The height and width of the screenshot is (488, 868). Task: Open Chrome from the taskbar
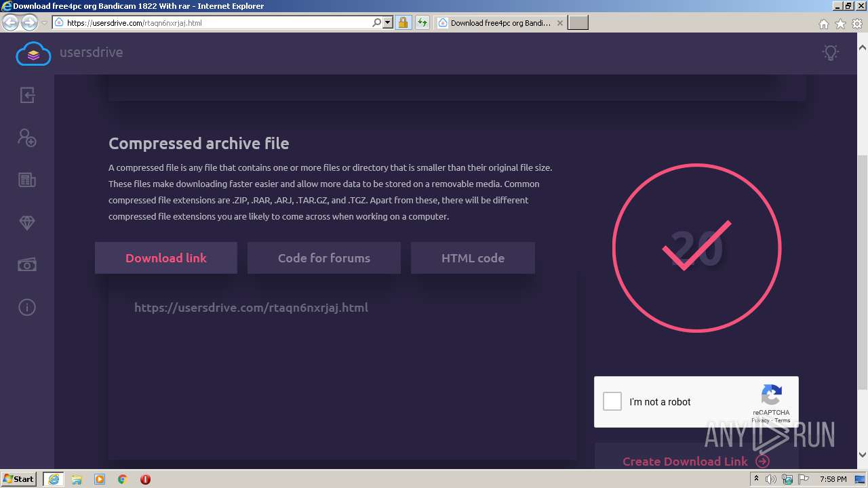point(123,479)
